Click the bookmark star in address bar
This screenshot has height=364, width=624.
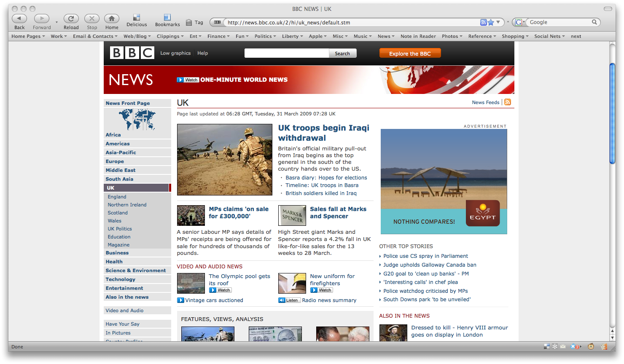491,22
